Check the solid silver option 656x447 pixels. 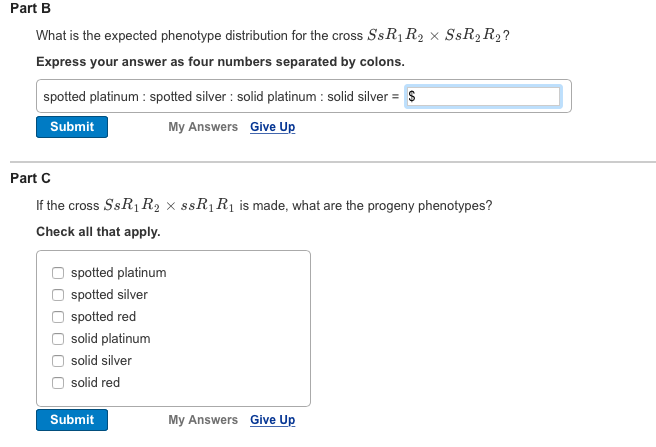(59, 361)
